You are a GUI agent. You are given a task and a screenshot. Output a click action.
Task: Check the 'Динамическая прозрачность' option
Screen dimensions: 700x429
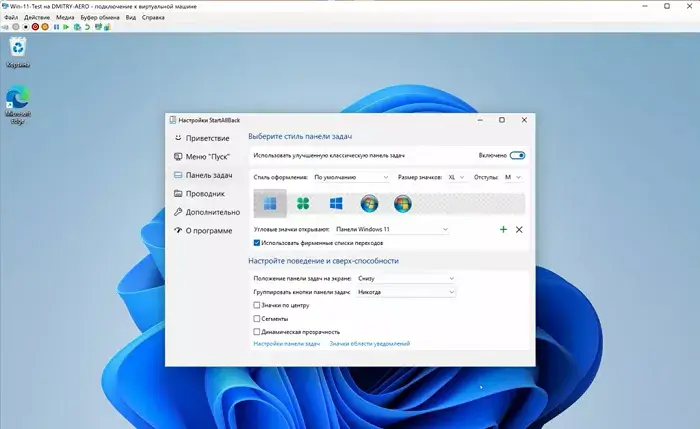point(258,331)
